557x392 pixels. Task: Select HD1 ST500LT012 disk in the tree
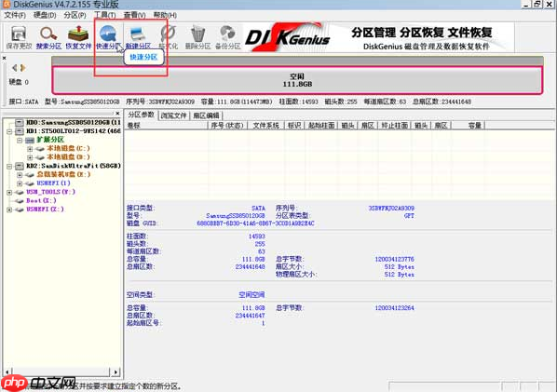point(74,131)
